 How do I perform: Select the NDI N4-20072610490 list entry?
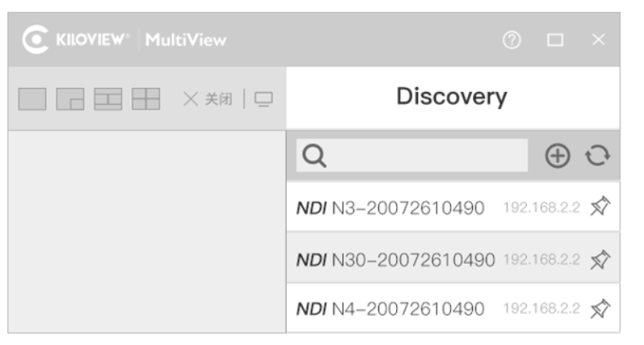(x=453, y=309)
